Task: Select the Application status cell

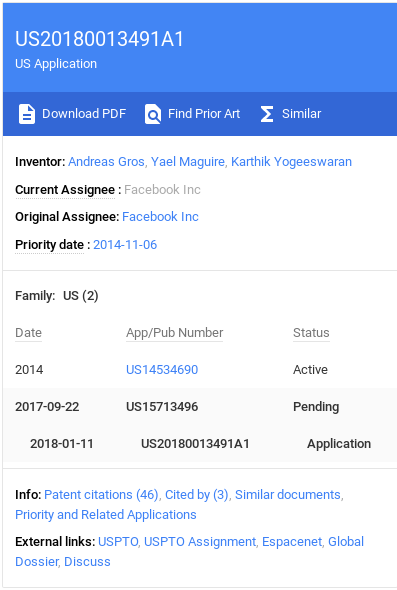Action: point(339,444)
